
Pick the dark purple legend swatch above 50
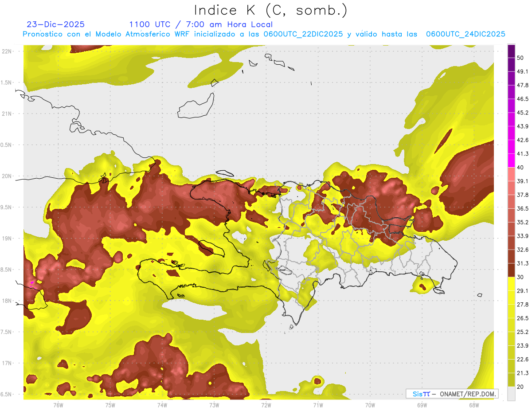pos(512,51)
